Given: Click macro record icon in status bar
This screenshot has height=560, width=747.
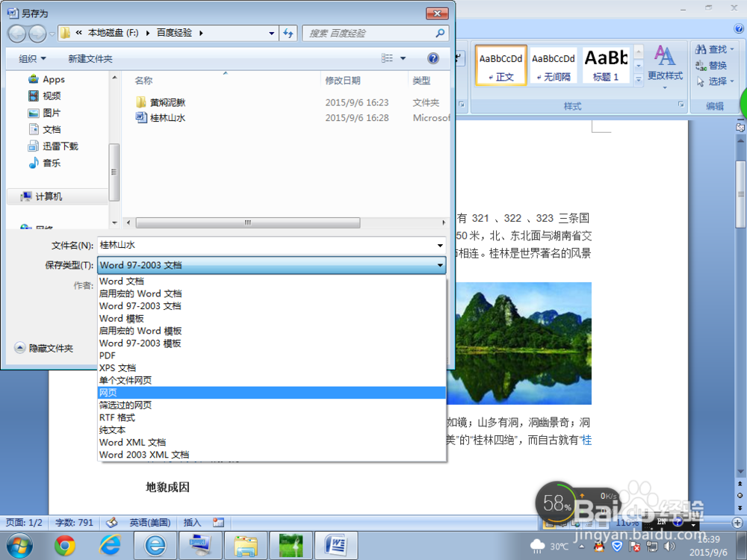Looking at the screenshot, I should pos(218,523).
